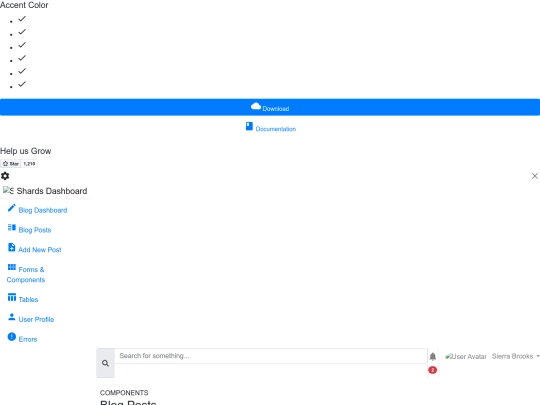Click the COMPONENTS subtitle text
Screen dimensions: 540x405
[124, 393]
